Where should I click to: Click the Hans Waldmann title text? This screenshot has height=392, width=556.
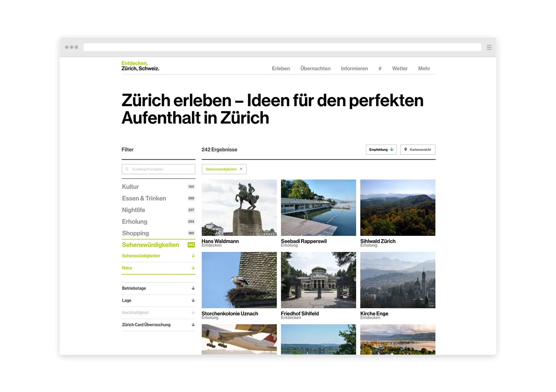click(220, 241)
